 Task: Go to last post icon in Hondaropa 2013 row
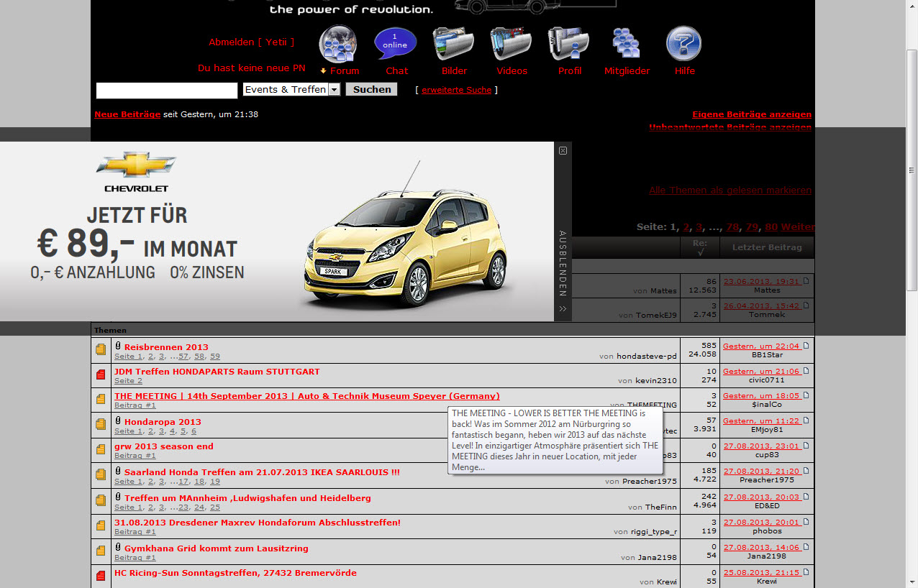(x=806, y=421)
